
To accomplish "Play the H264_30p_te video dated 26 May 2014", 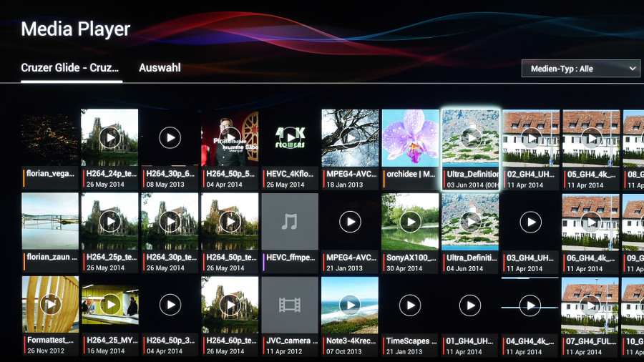I will 170,221.
